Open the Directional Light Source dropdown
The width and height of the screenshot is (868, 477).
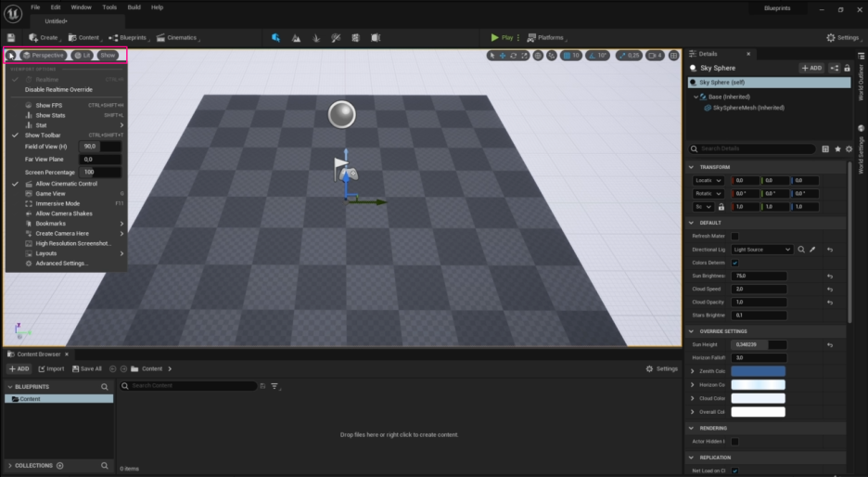[x=761, y=250]
